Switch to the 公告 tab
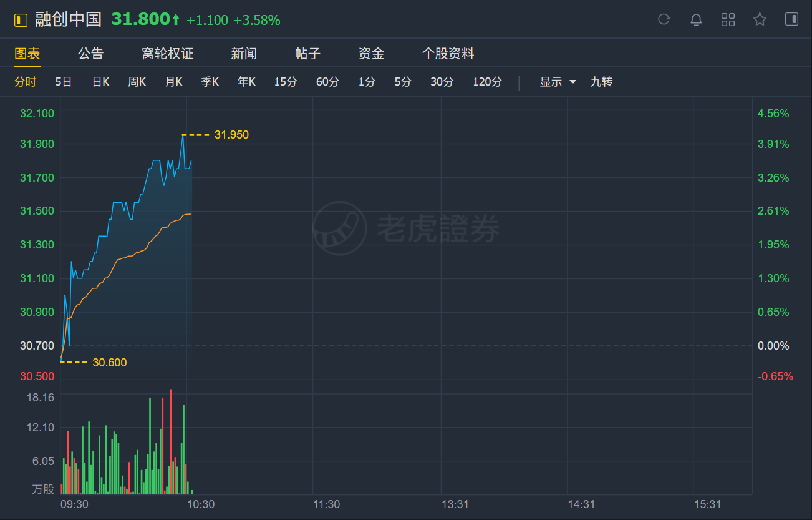 [91, 54]
